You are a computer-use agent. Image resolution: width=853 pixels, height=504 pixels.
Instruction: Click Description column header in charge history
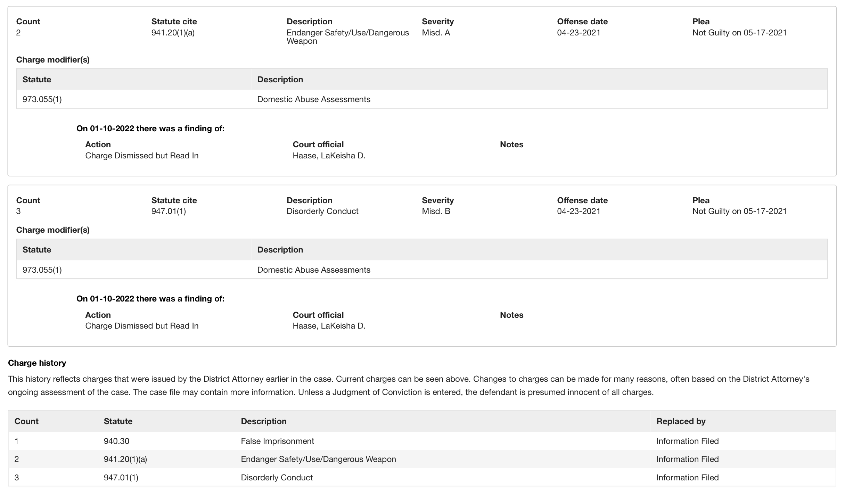[264, 421]
